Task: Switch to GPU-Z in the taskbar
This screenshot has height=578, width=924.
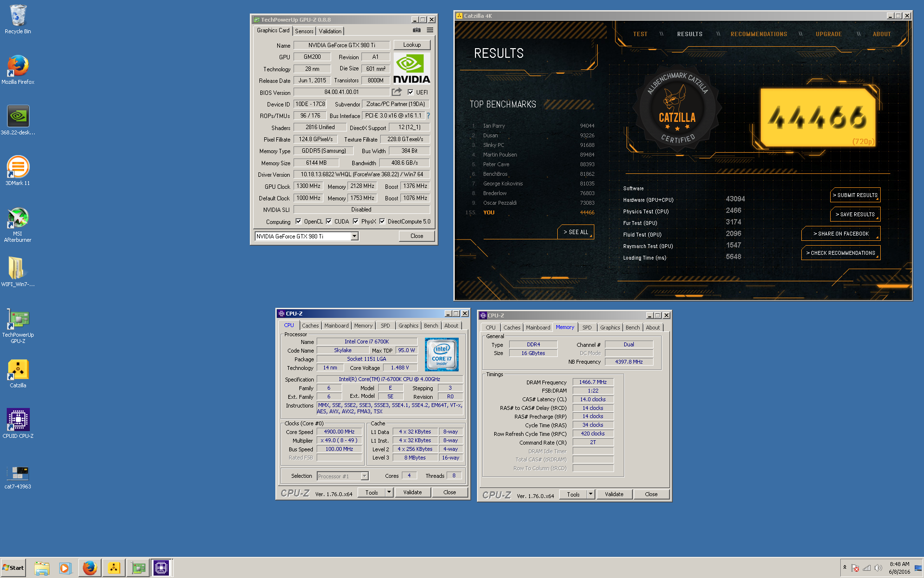Action: pos(138,568)
